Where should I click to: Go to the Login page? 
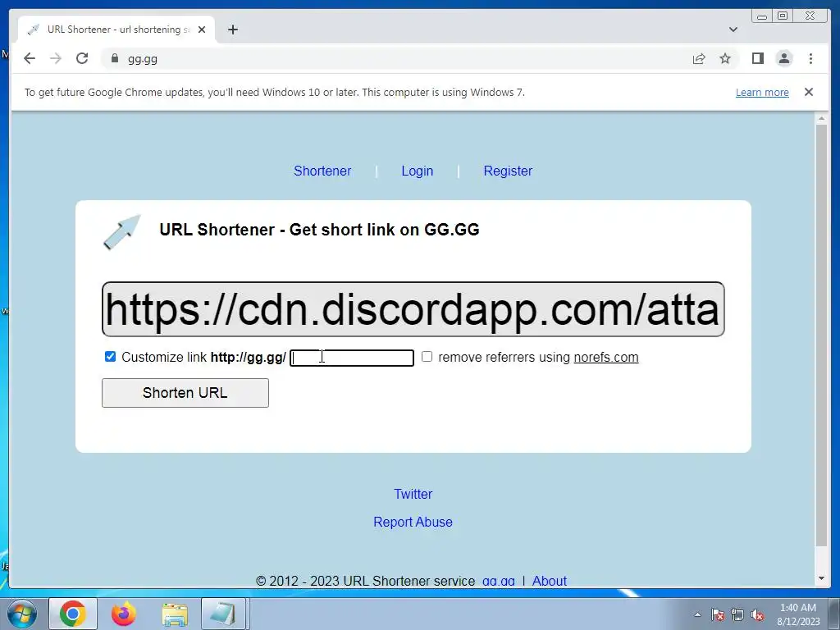click(x=417, y=171)
